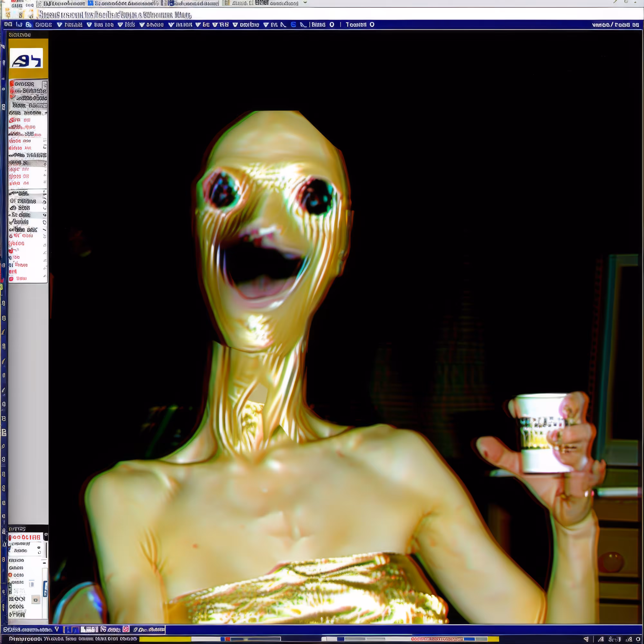Click the round icon heading the lower-left panel
The image size is (644, 644).
[x=46, y=534]
